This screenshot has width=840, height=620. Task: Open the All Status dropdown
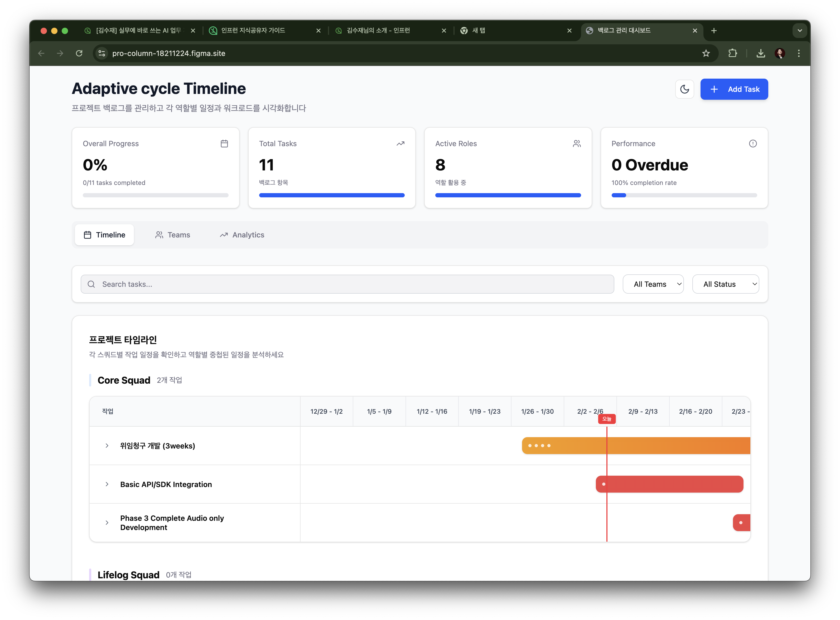pos(725,284)
